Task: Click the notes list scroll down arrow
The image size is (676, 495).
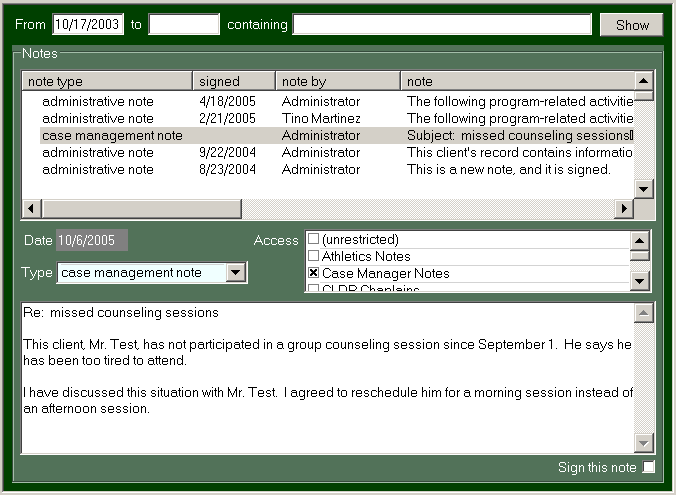Action: [x=644, y=189]
